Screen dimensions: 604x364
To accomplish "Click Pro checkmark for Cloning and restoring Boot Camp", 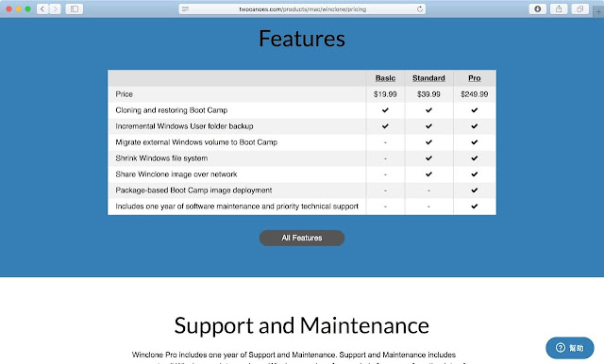I will coord(474,110).
